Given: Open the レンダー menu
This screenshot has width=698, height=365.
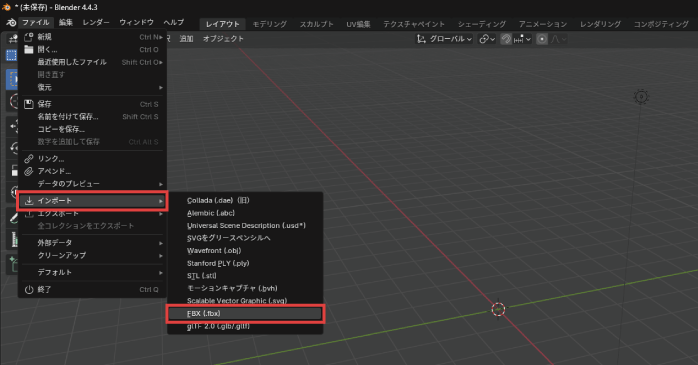Looking at the screenshot, I should 96,22.
